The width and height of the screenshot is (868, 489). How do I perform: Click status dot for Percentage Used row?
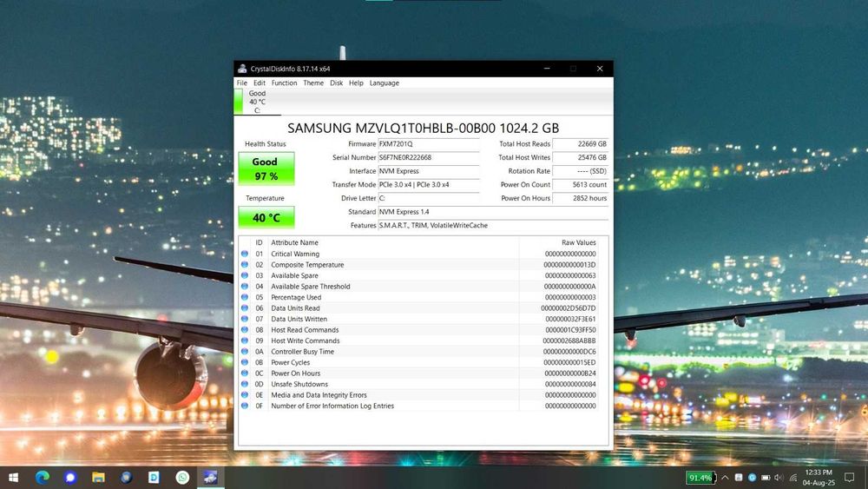coord(245,297)
